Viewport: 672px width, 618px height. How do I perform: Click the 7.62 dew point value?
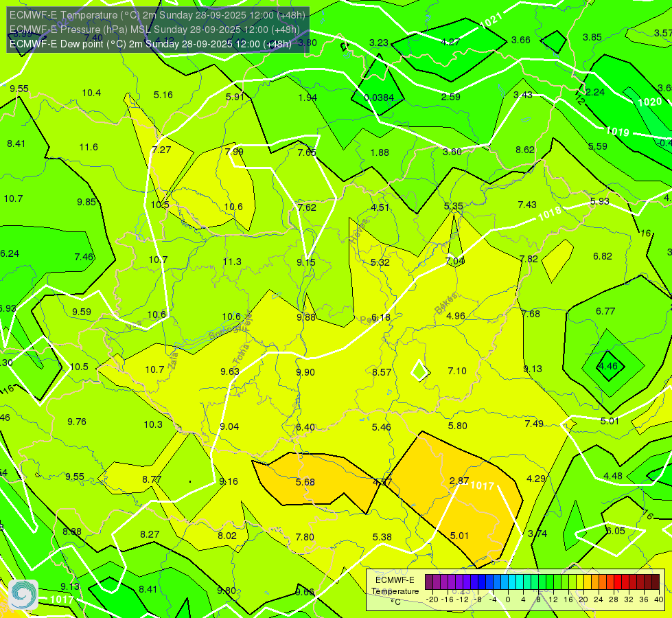(307, 207)
